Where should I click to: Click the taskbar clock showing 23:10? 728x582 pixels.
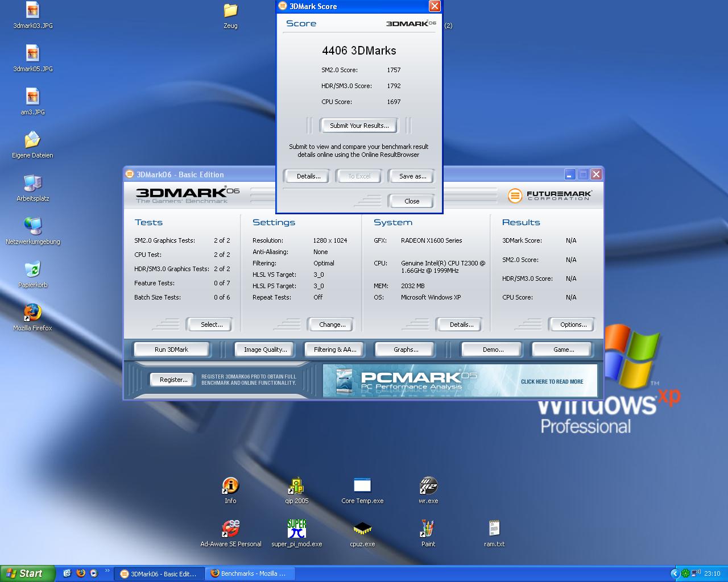(x=712, y=573)
